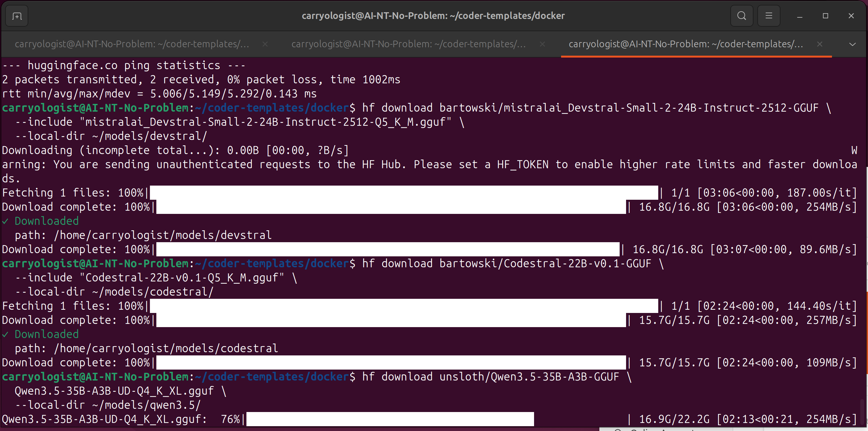This screenshot has width=868, height=431.
Task: Minimize the terminal window
Action: 799,16
